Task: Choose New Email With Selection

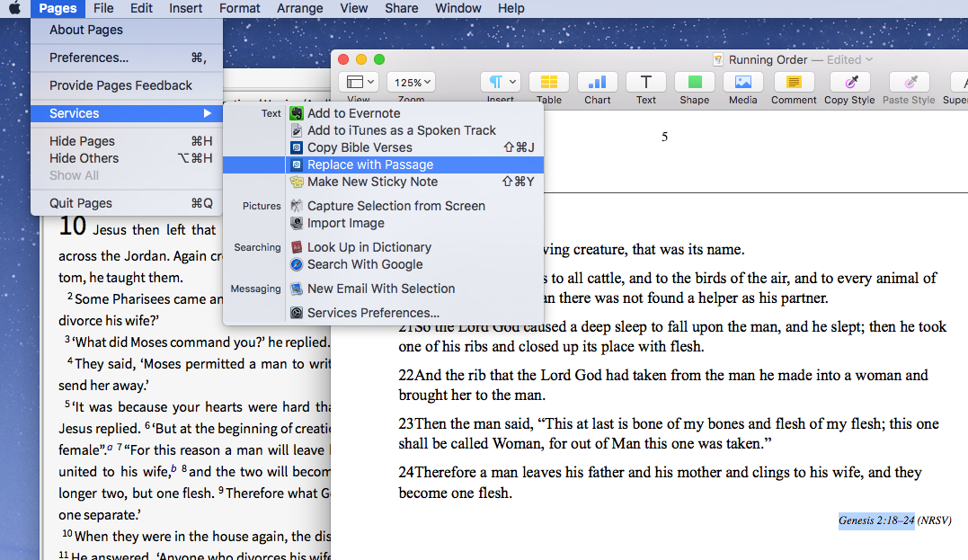Action: (x=384, y=289)
